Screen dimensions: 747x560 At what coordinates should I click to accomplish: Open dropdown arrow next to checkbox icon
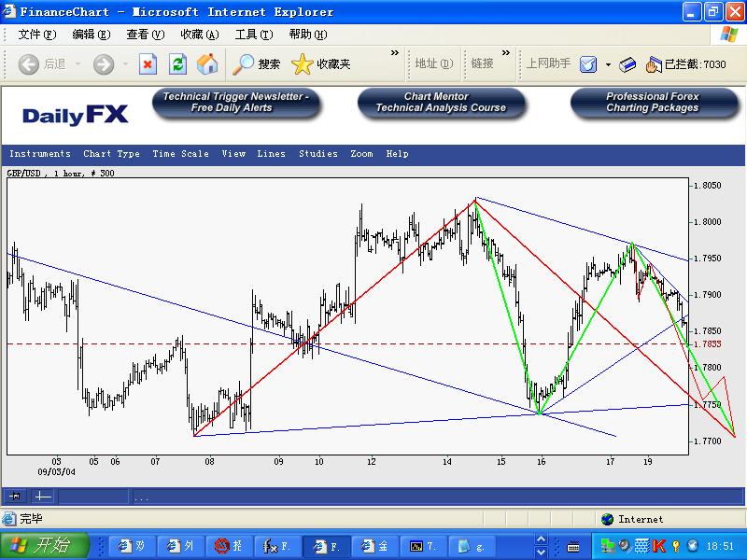608,63
